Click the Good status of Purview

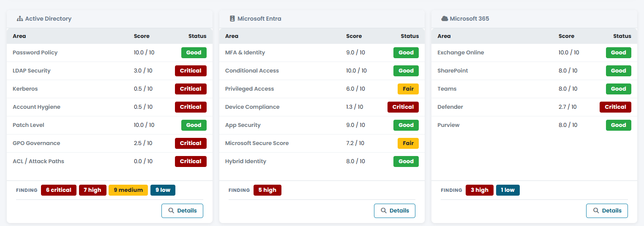tap(619, 125)
